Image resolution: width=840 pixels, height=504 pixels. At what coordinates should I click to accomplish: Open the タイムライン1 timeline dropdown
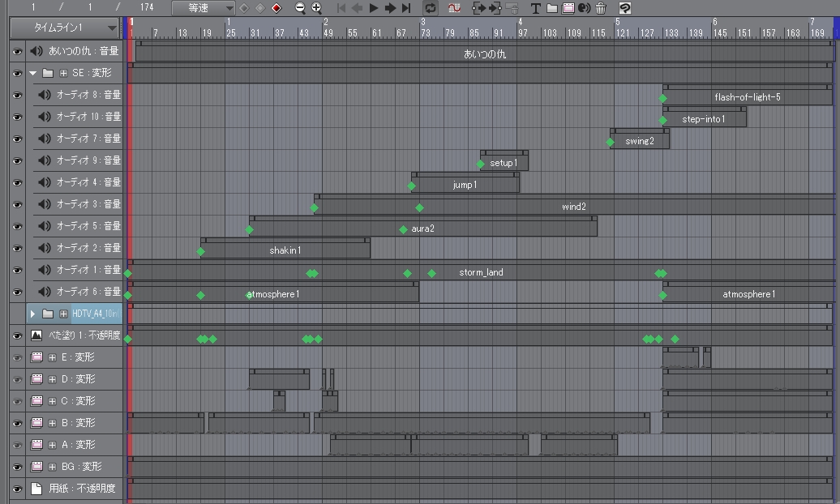pyautogui.click(x=112, y=28)
